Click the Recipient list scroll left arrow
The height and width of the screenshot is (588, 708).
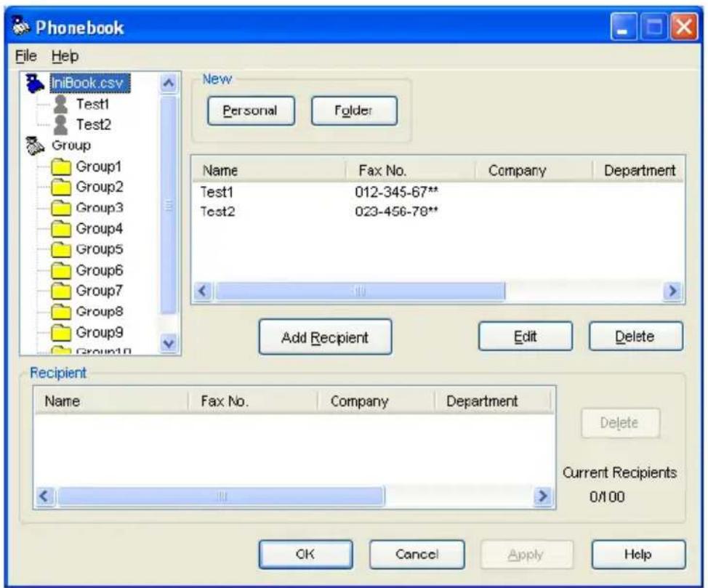point(45,496)
